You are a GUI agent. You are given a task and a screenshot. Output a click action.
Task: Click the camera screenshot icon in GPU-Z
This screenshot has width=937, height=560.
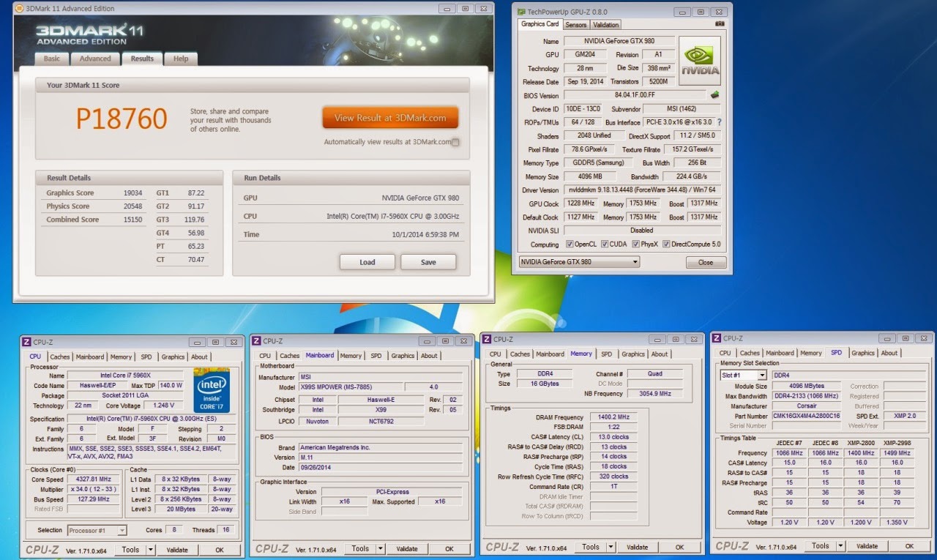[720, 24]
